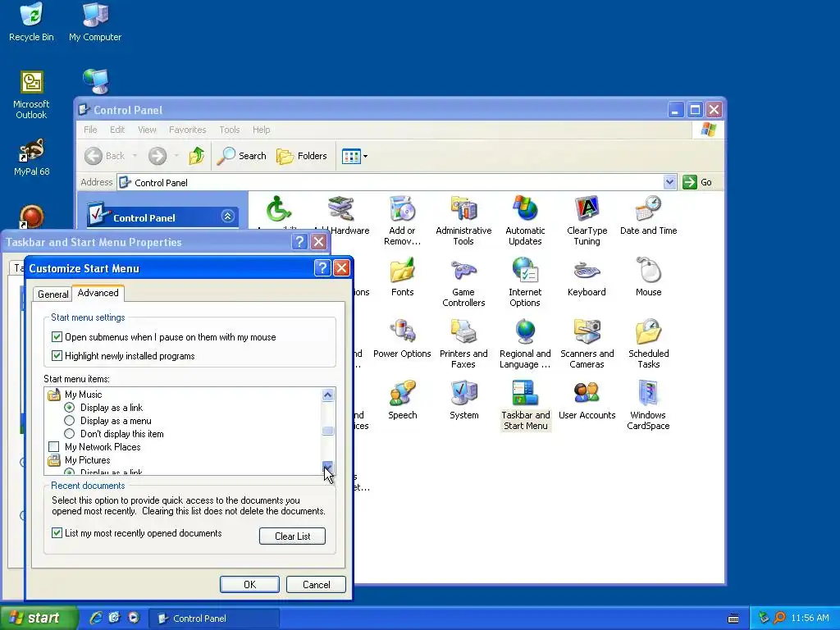
Task: Open Speech settings icon
Action: coord(402,400)
